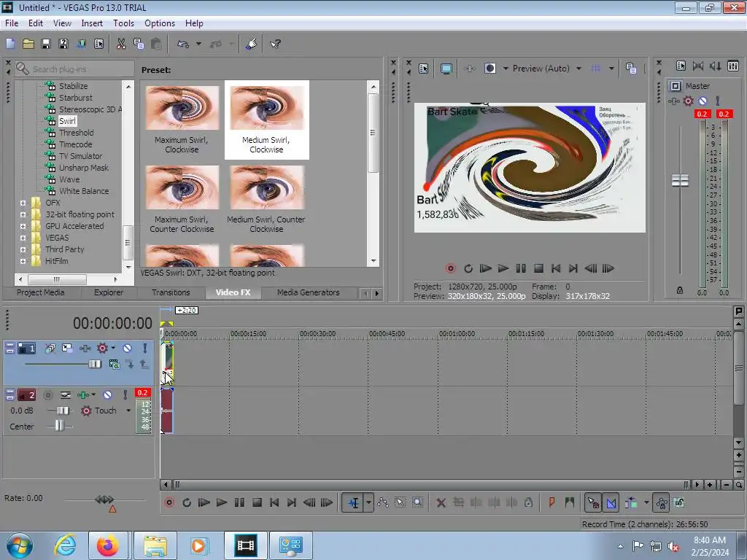The image size is (747, 560).
Task: Arm audio track 2 for record
Action: [47, 394]
